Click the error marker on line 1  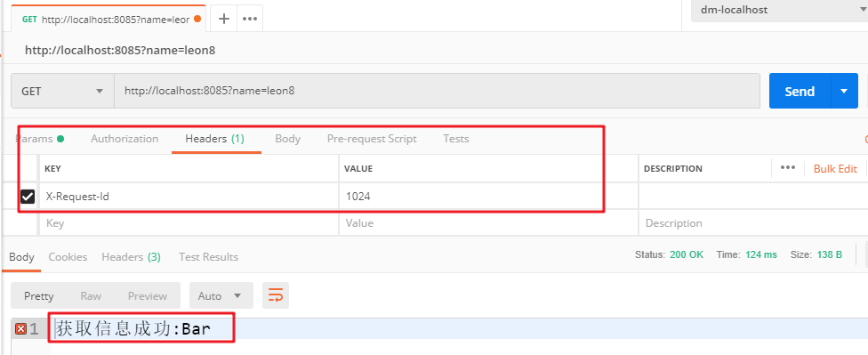20,329
